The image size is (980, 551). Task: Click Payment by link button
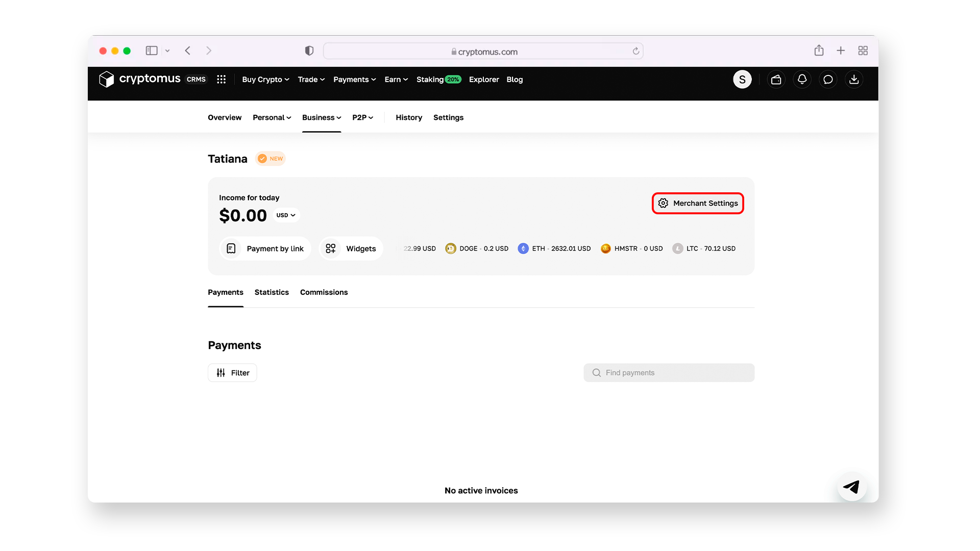coord(265,248)
